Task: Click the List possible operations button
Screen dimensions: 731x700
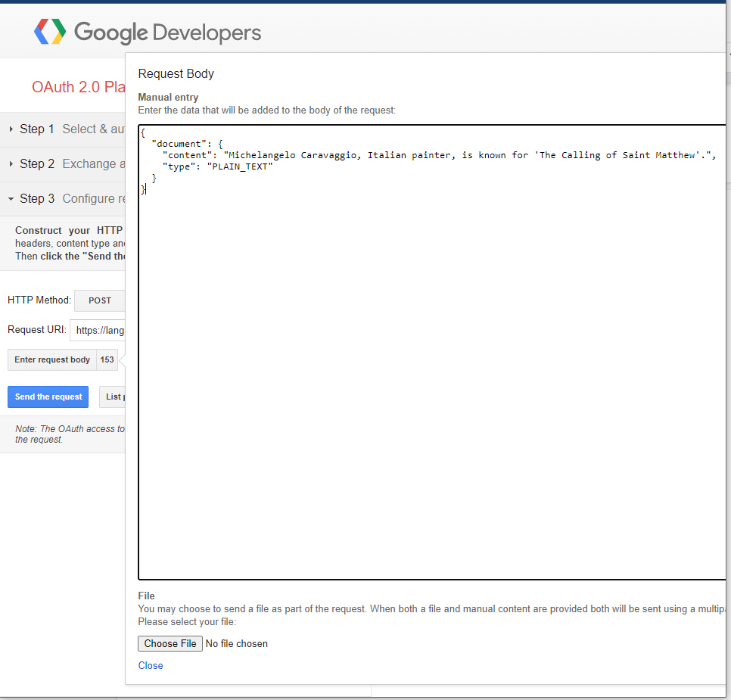Action: [112, 397]
